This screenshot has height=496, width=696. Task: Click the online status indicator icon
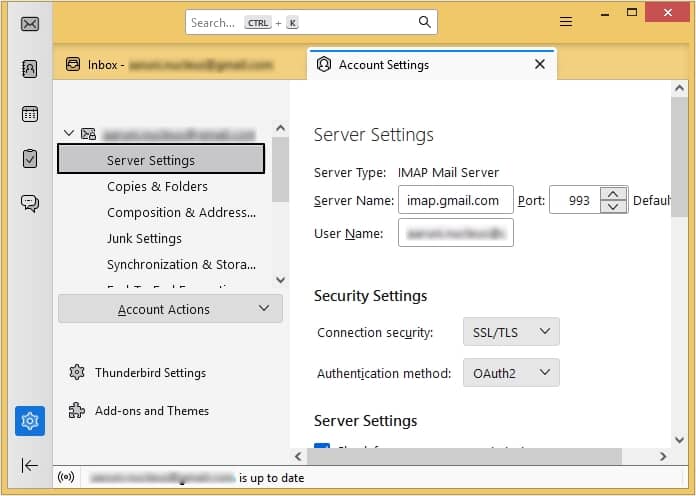[x=66, y=477]
